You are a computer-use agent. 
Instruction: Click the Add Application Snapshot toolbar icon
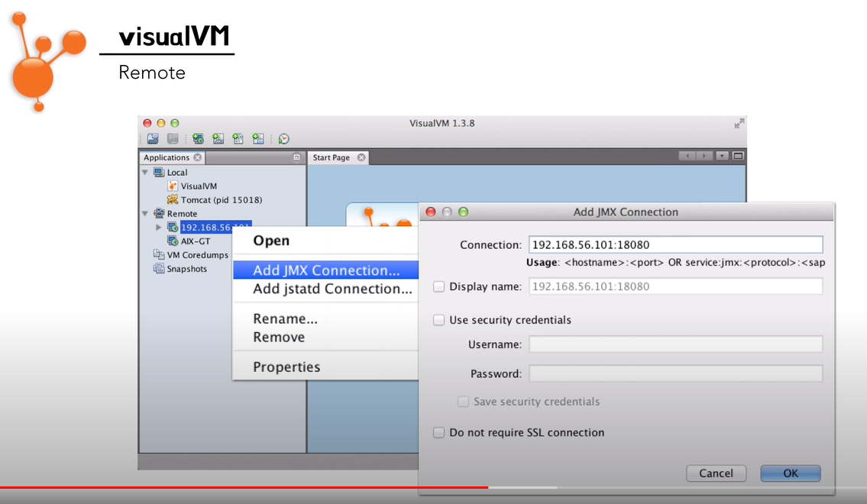pos(257,139)
